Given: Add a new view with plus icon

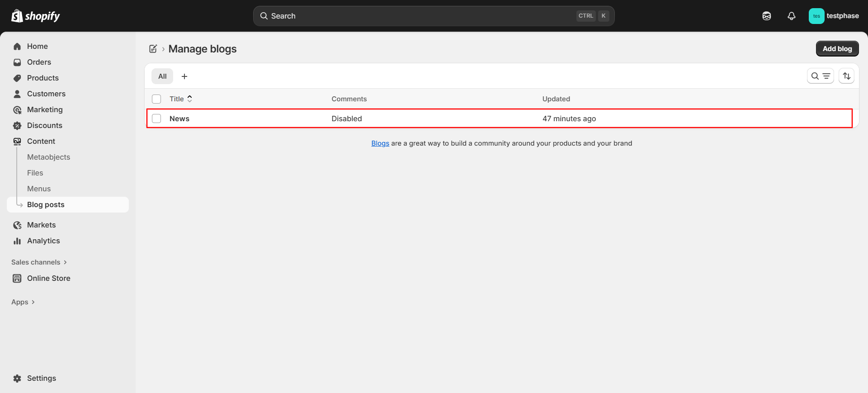Looking at the screenshot, I should pos(184,76).
